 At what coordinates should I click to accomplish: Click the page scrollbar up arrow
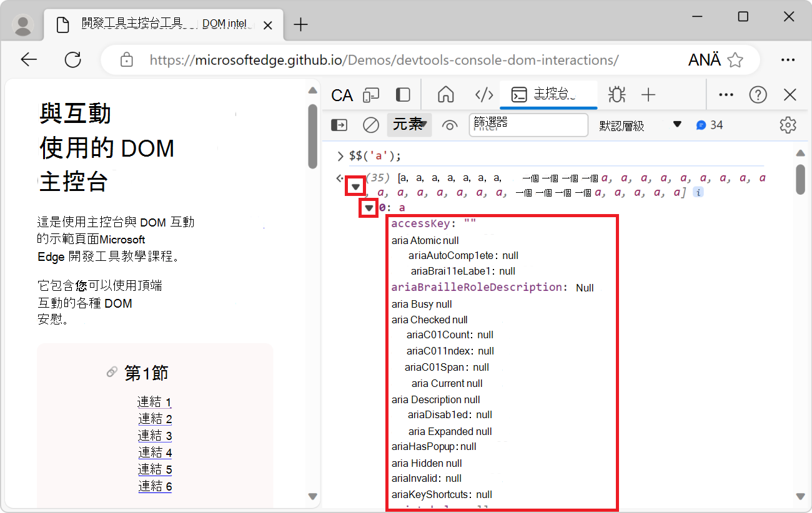pyautogui.click(x=313, y=91)
